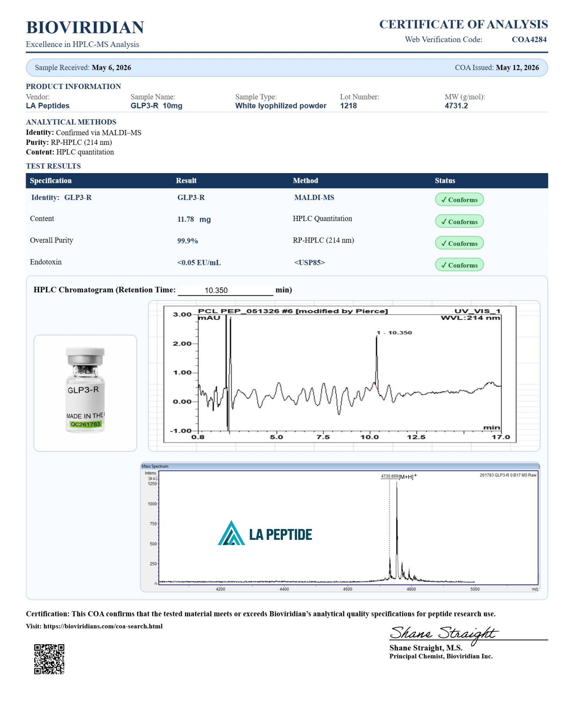Click the Shane Straight, M.S. printed name
The width and height of the screenshot is (563, 728).
pyautogui.click(x=426, y=648)
